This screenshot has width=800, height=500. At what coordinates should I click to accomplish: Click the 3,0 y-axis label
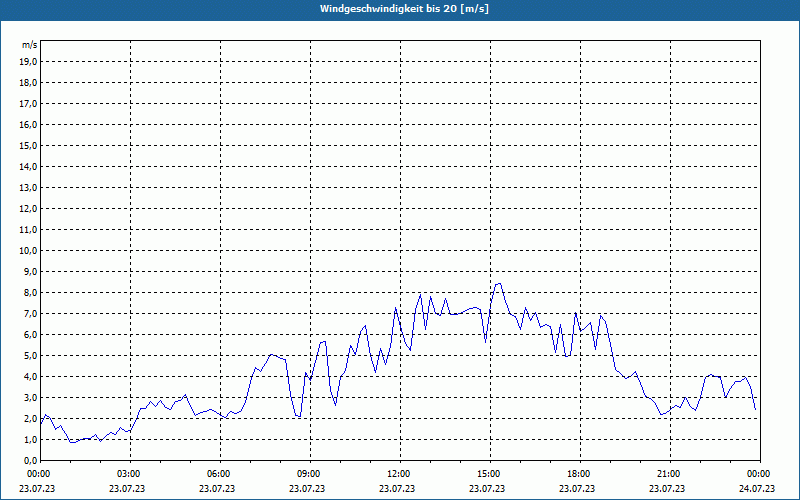pos(31,397)
